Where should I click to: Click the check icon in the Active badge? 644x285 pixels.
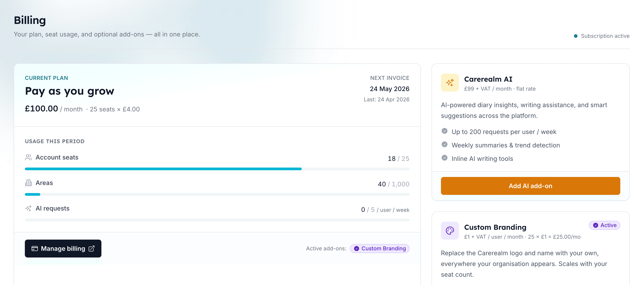click(595, 225)
